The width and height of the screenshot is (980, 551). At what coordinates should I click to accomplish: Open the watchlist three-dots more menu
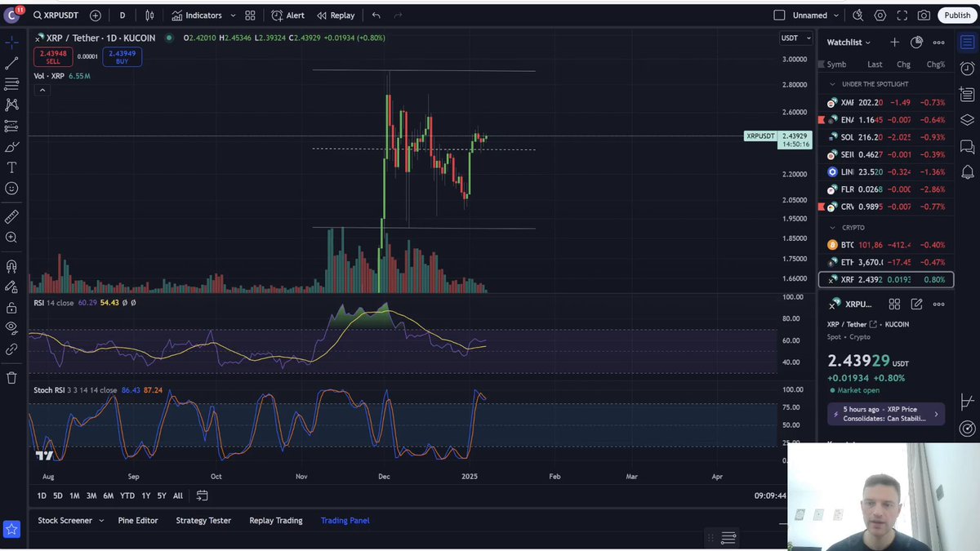[x=938, y=42]
